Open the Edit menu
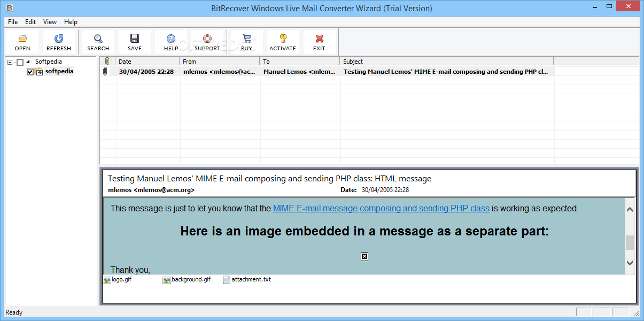This screenshot has height=321, width=644. (30, 22)
